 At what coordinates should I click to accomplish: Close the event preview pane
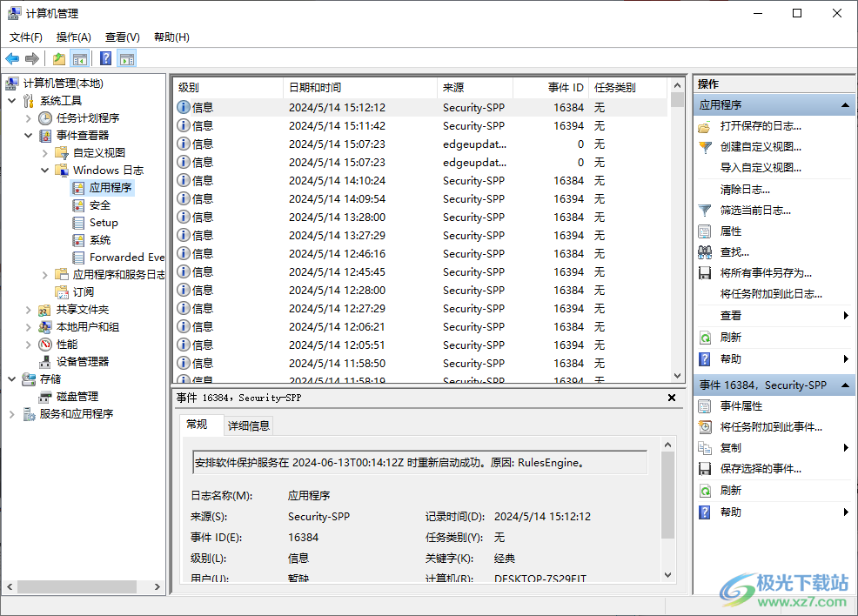pyautogui.click(x=672, y=398)
